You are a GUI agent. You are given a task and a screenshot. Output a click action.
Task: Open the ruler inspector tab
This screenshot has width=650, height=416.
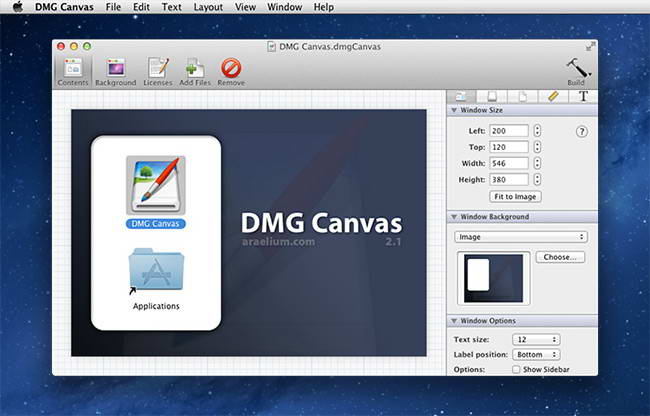pyautogui.click(x=551, y=96)
